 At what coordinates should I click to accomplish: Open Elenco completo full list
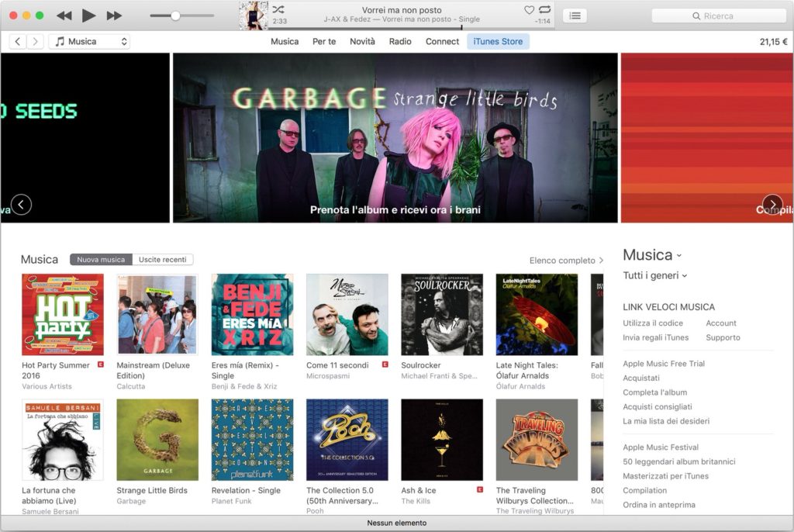(566, 261)
